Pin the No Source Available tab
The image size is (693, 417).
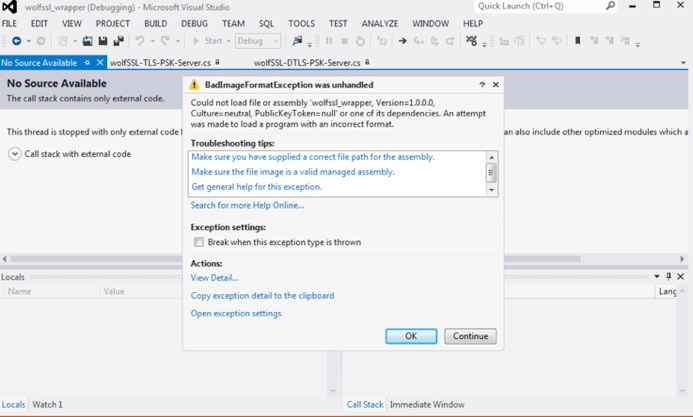click(x=87, y=63)
